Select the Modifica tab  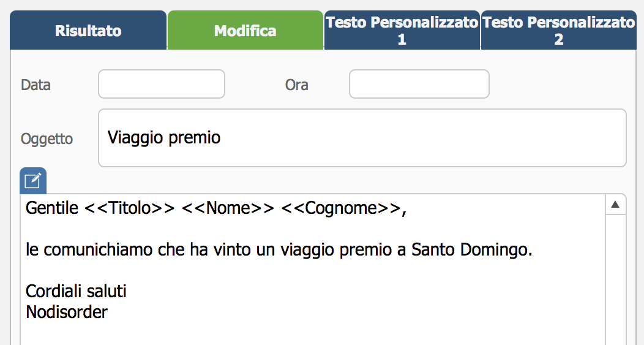pyautogui.click(x=245, y=31)
